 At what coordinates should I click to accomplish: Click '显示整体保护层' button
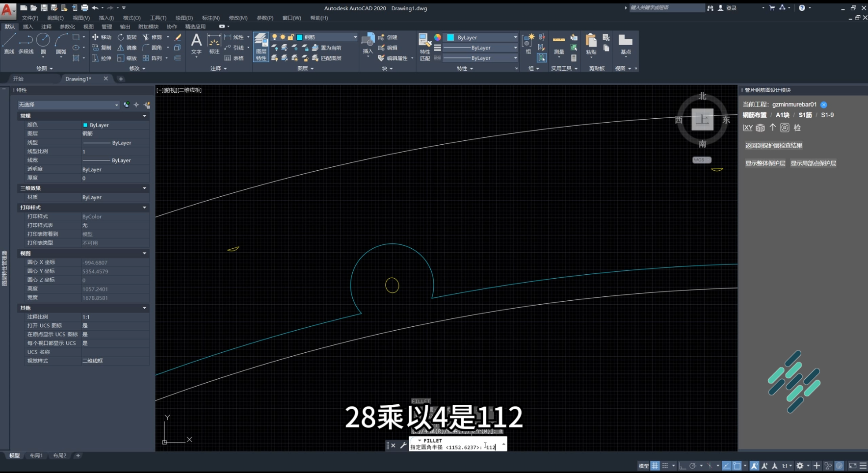point(765,163)
